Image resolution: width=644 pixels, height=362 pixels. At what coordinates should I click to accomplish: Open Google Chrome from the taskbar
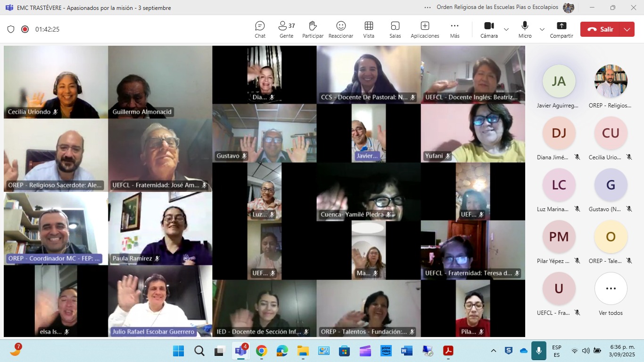coord(261,351)
